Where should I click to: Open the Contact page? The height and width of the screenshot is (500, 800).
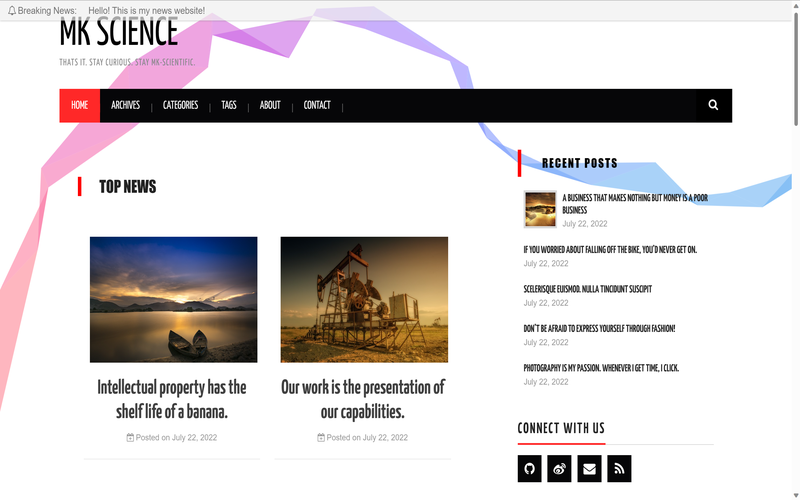pos(317,105)
